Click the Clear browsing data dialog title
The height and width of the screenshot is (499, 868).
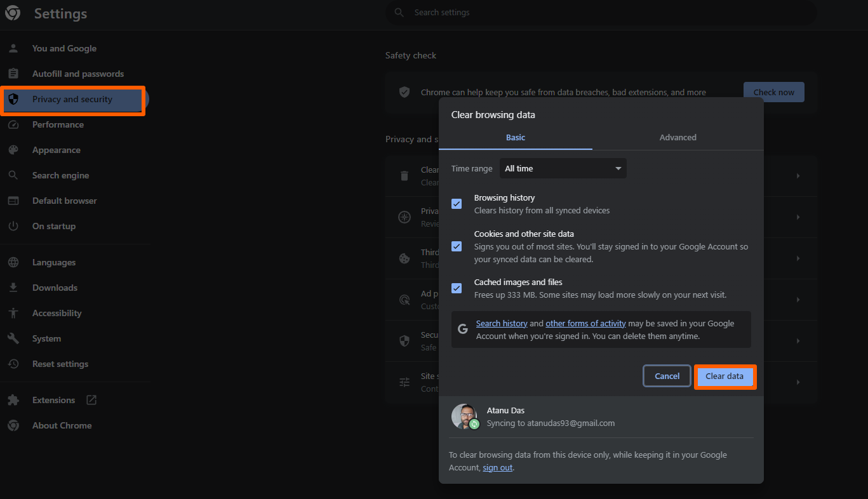click(493, 115)
